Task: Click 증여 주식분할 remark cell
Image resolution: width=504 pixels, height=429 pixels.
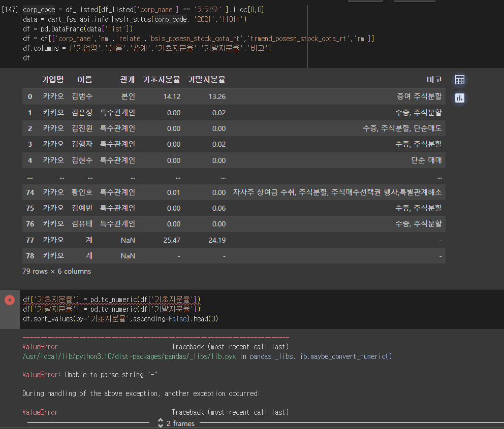Action: click(x=419, y=96)
